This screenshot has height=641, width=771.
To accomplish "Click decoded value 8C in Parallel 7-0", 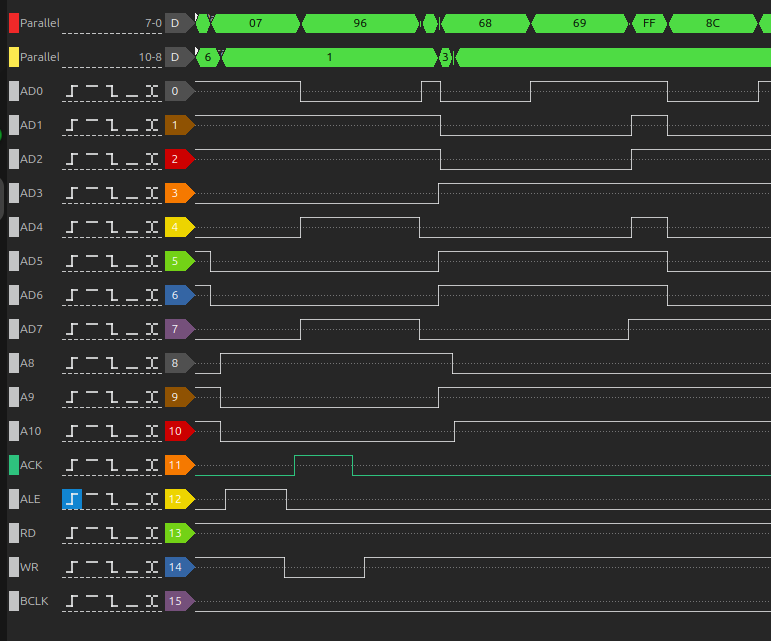I will pyautogui.click(x=713, y=23).
